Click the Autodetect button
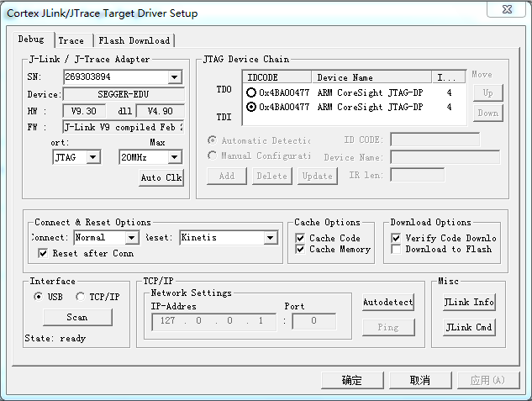The height and width of the screenshot is (401, 532). [x=388, y=303]
